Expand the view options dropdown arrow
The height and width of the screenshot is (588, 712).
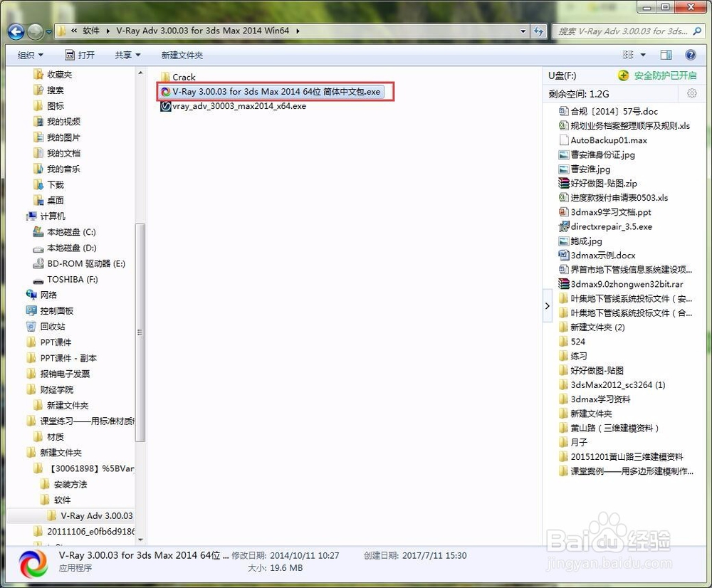[643, 55]
